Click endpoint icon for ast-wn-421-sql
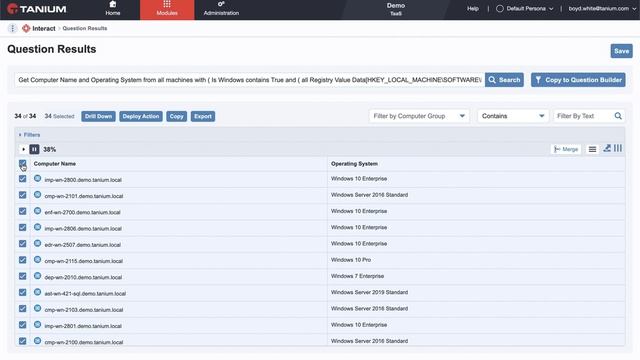Viewport: 640px width, 360px height. 38,292
